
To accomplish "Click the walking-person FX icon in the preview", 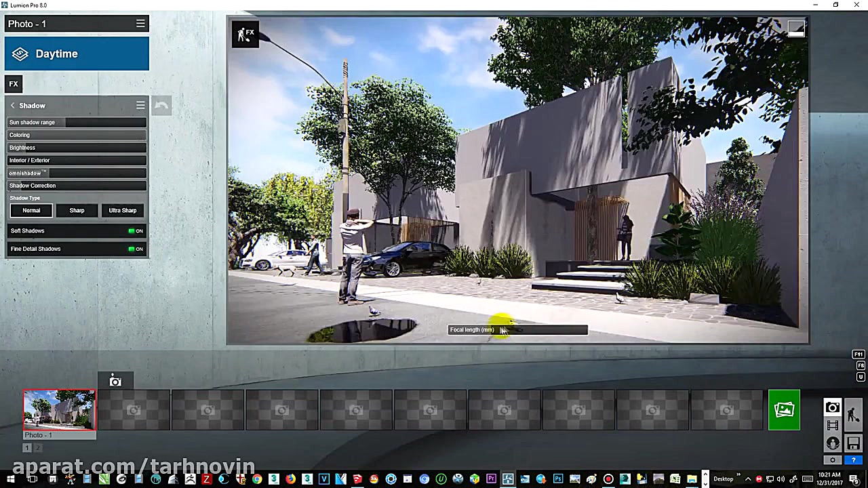I will tap(245, 34).
